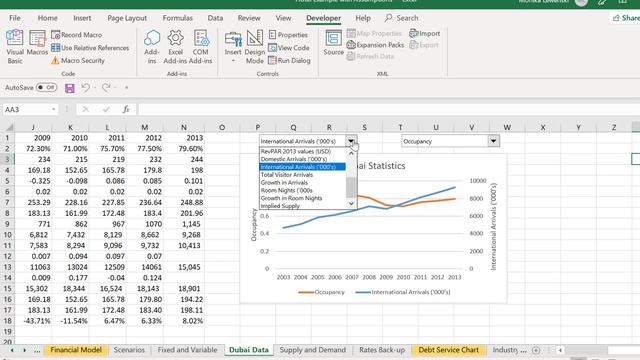Image resolution: width=640 pixels, height=360 pixels.
Task: Open the File menu
Action: click(15, 18)
